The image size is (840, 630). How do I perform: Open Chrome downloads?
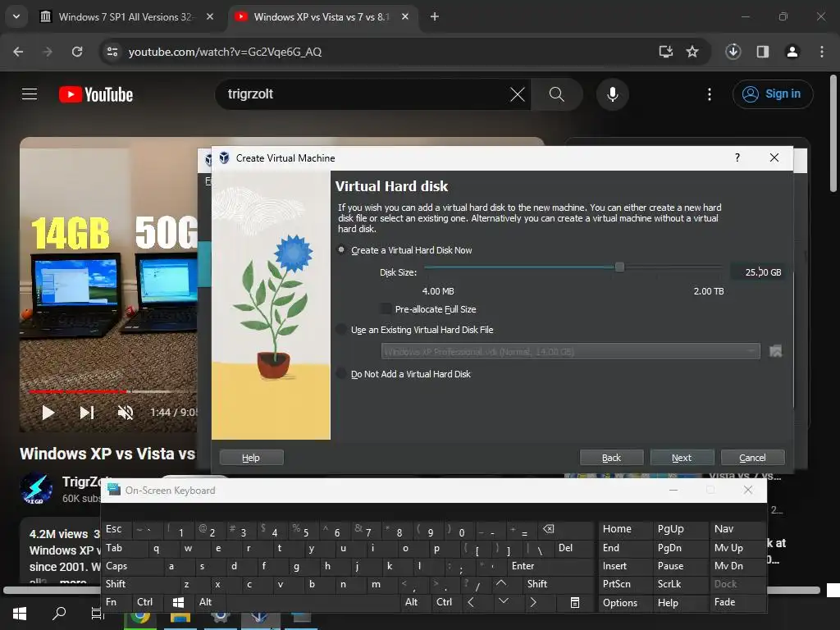(733, 52)
